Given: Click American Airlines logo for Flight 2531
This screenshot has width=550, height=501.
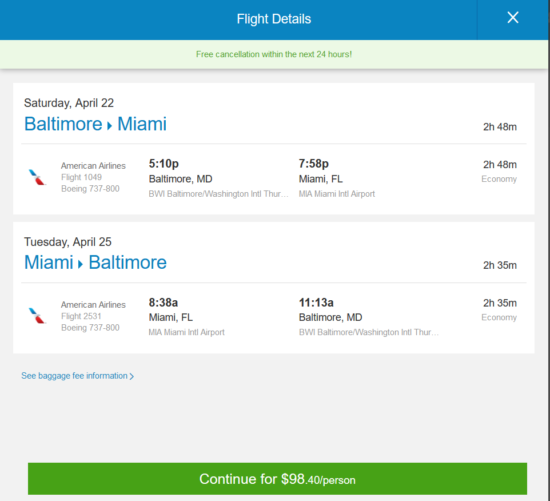Looking at the screenshot, I should coord(37,315).
